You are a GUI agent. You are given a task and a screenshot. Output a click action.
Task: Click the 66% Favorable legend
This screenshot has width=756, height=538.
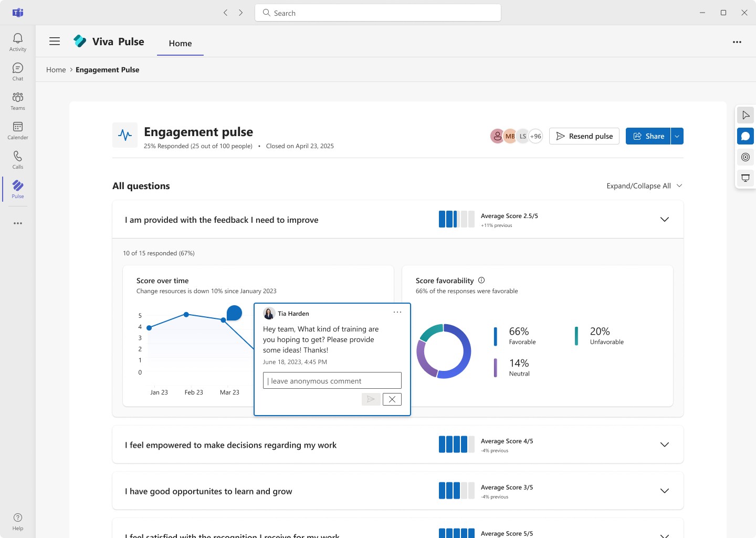click(x=515, y=336)
